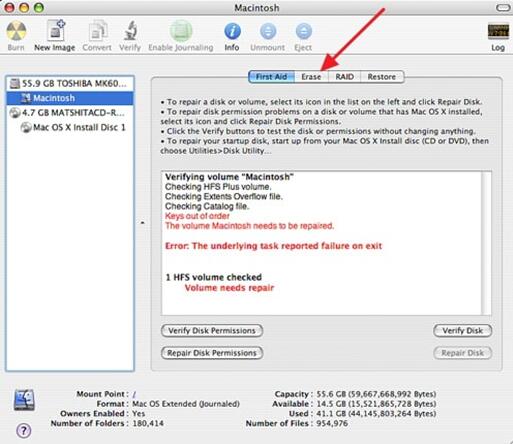
Task: Click Repair Disk Permissions button
Action: tap(212, 353)
